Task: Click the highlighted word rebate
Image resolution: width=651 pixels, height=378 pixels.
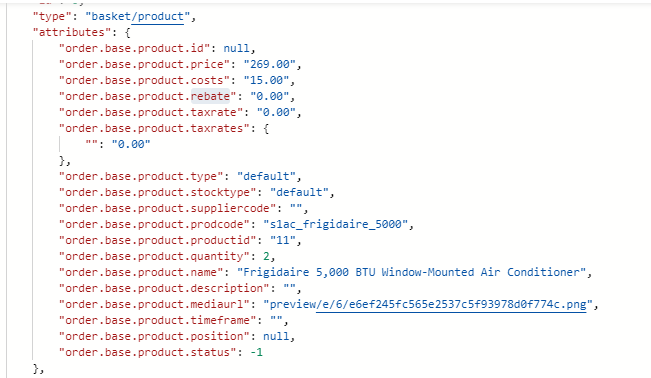Action: (x=210, y=96)
